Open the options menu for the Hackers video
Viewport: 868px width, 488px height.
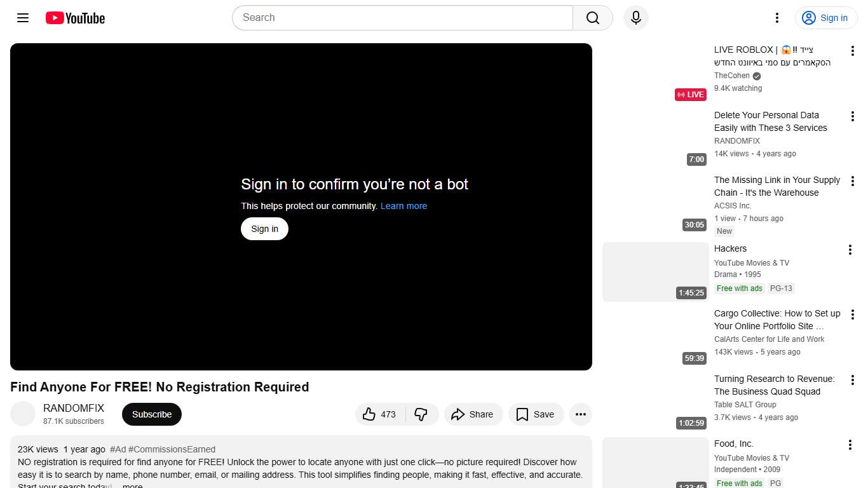pyautogui.click(x=850, y=250)
